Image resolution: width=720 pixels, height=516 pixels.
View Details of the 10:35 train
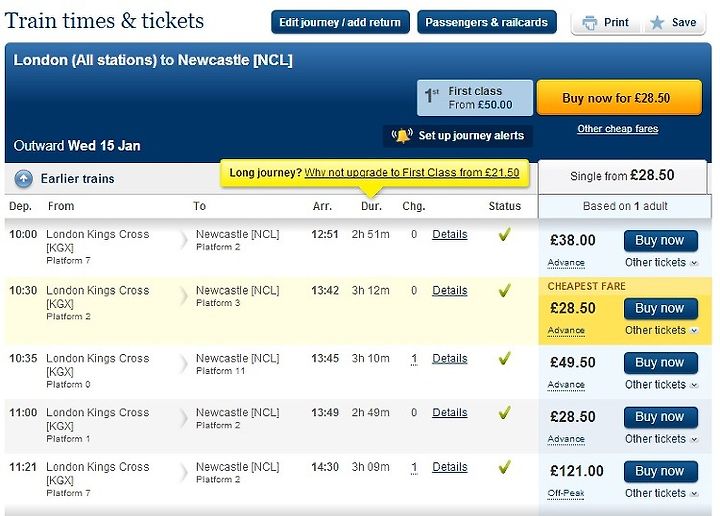pyautogui.click(x=450, y=359)
